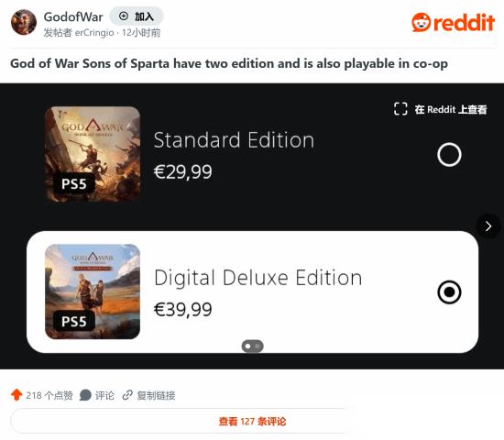Toggle the image carousel page indicator dots
The width and height of the screenshot is (504, 440).
tap(252, 346)
